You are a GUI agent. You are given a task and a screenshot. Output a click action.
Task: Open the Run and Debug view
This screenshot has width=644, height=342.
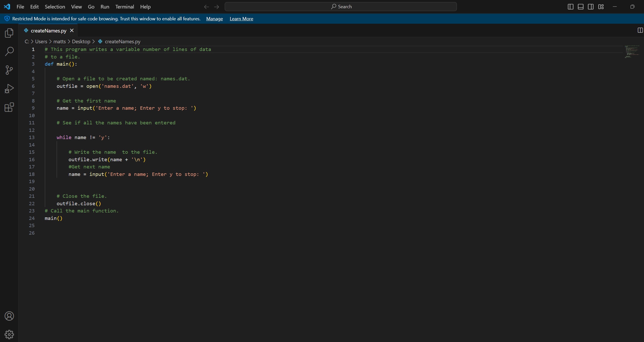[x=9, y=89]
